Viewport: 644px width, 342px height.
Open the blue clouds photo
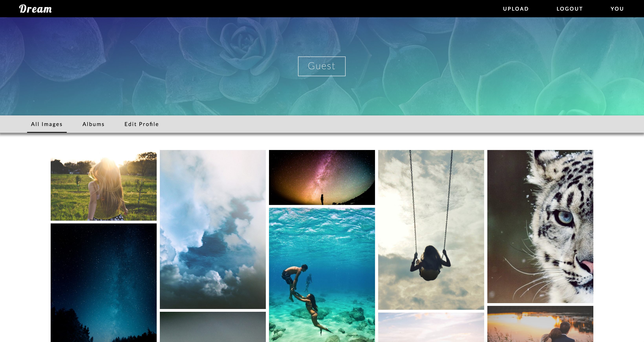click(212, 229)
